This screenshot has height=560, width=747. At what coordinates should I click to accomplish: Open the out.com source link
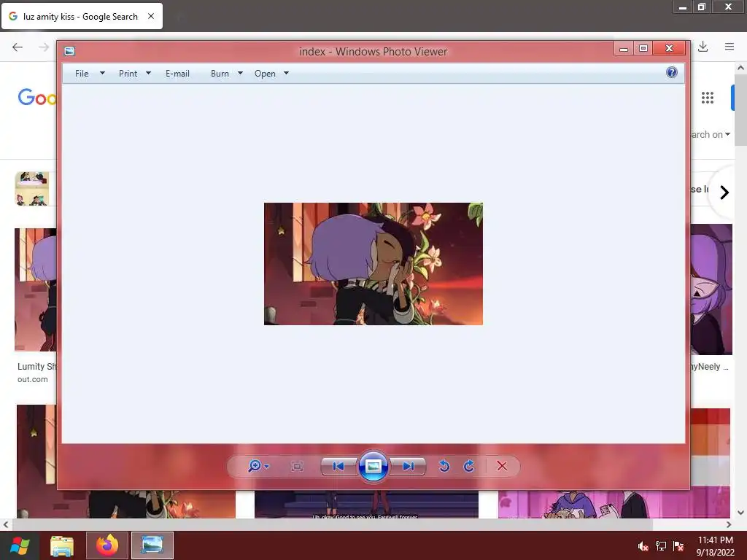coord(32,379)
